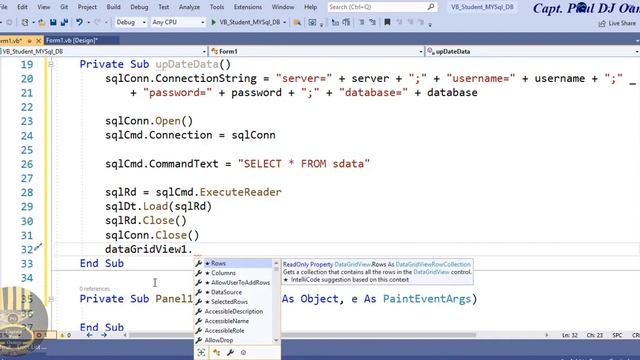Select AccessibleName in IntelliSense list
Screen dimensions: 640x360
click(x=234, y=321)
